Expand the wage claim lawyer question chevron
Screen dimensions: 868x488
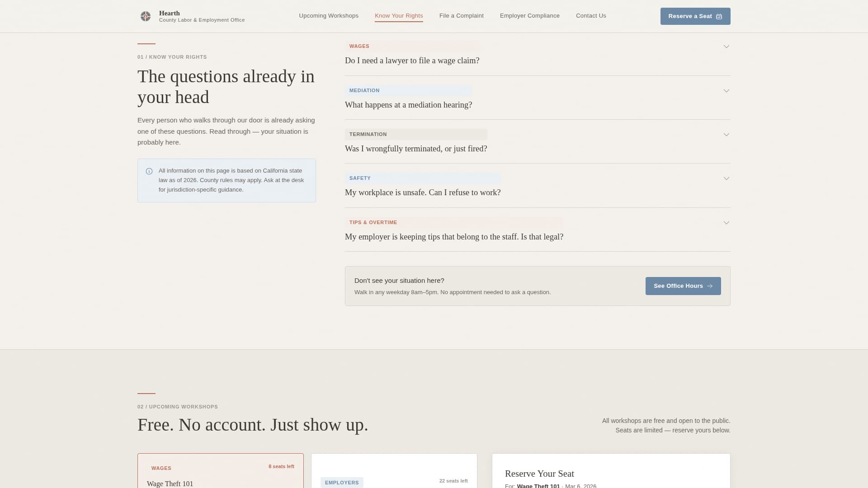point(726,47)
